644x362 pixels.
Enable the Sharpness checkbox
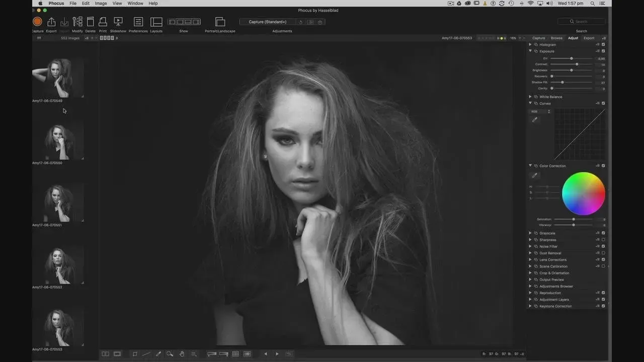click(x=603, y=240)
